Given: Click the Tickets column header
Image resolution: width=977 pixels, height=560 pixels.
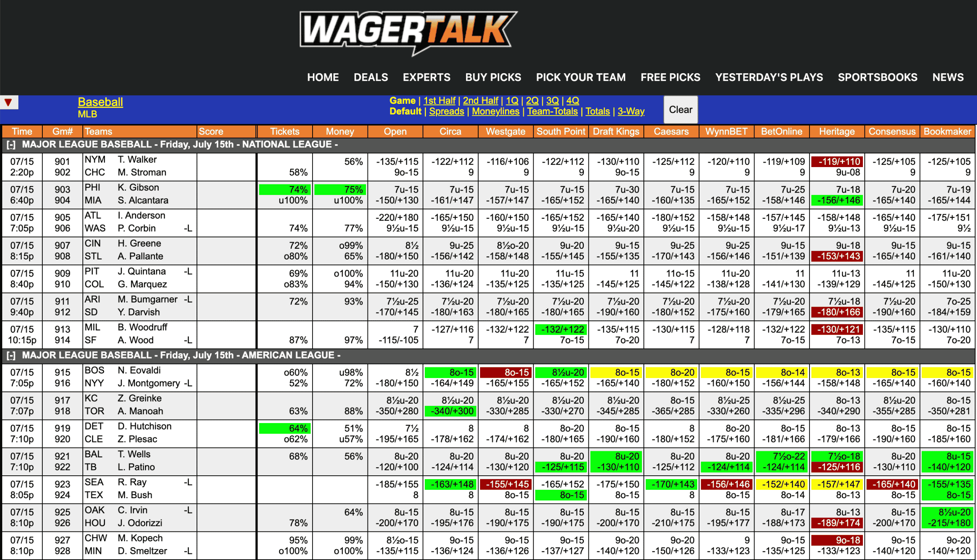Looking at the screenshot, I should tap(284, 132).
